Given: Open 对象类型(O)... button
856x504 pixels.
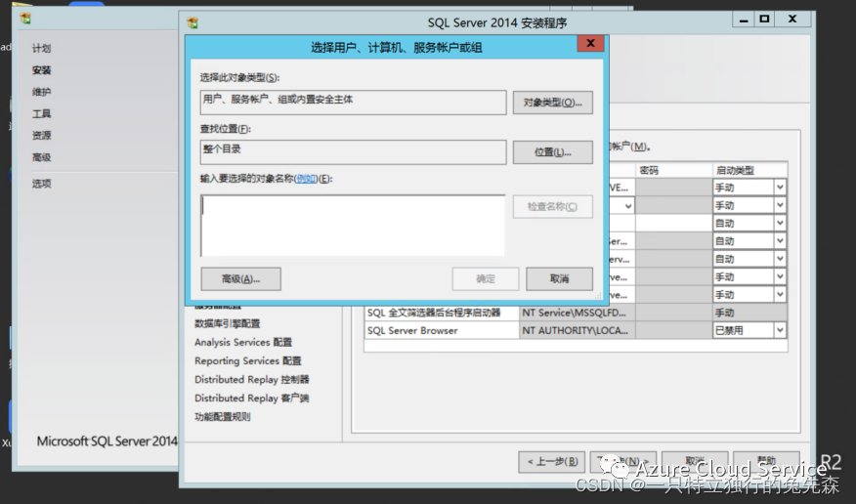Looking at the screenshot, I should point(552,103).
